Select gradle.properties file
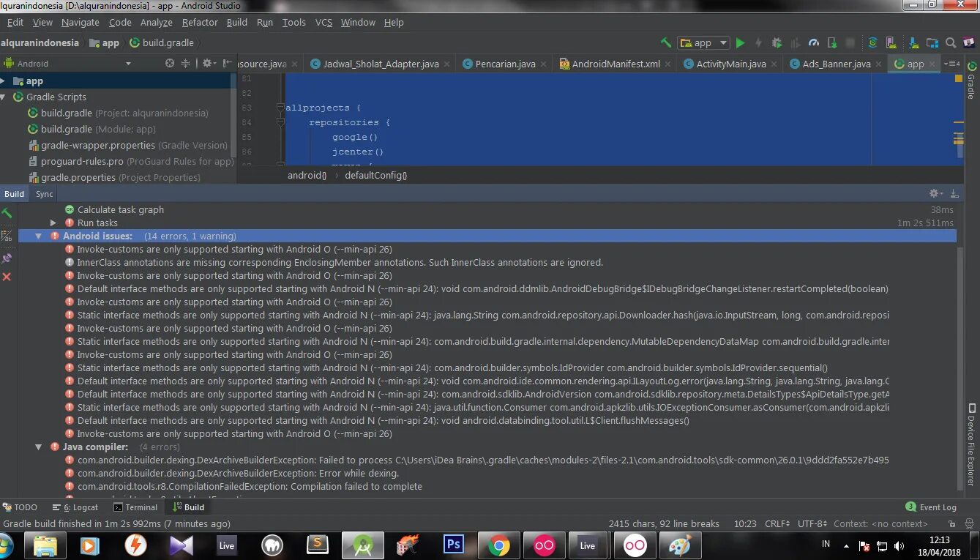980x560 pixels. coord(114,177)
